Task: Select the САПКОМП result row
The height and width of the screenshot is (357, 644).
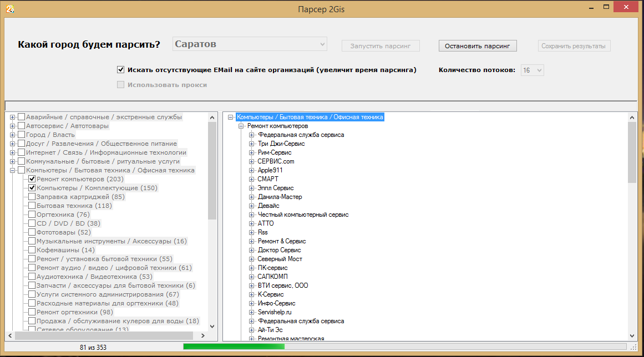Action: click(x=272, y=277)
